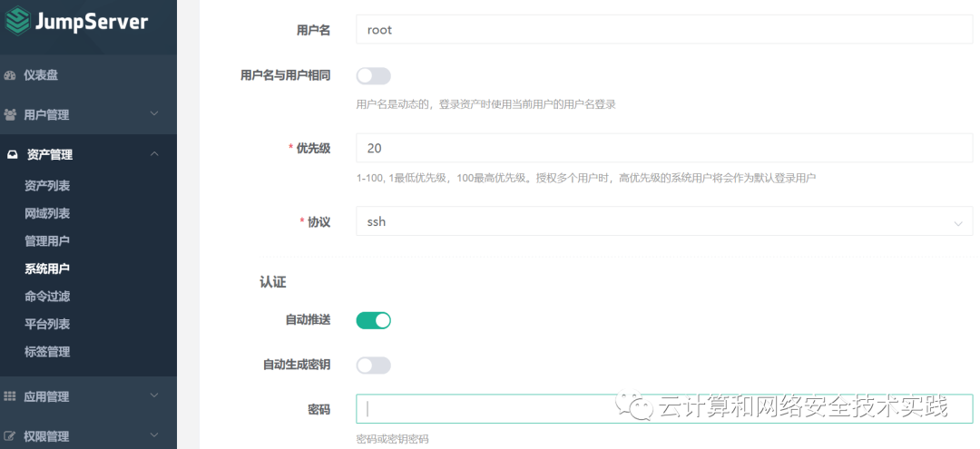Click the 认证 section heading
The image size is (980, 449).
[272, 282]
